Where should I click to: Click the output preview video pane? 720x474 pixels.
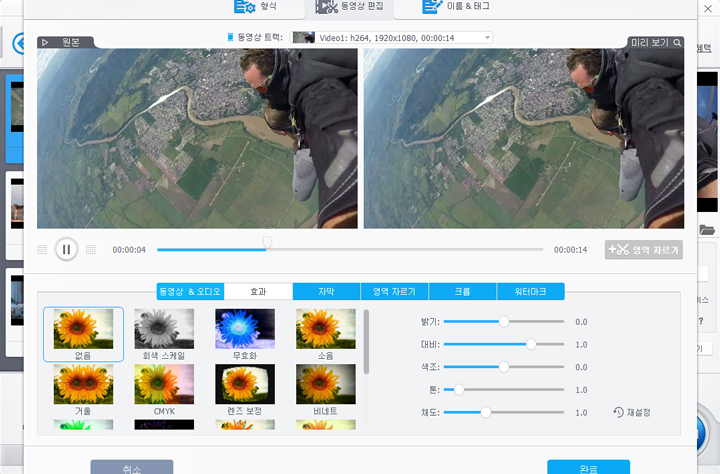tap(524, 139)
